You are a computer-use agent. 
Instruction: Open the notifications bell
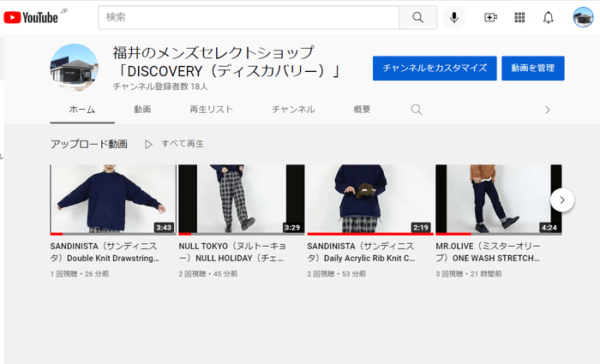coord(548,17)
